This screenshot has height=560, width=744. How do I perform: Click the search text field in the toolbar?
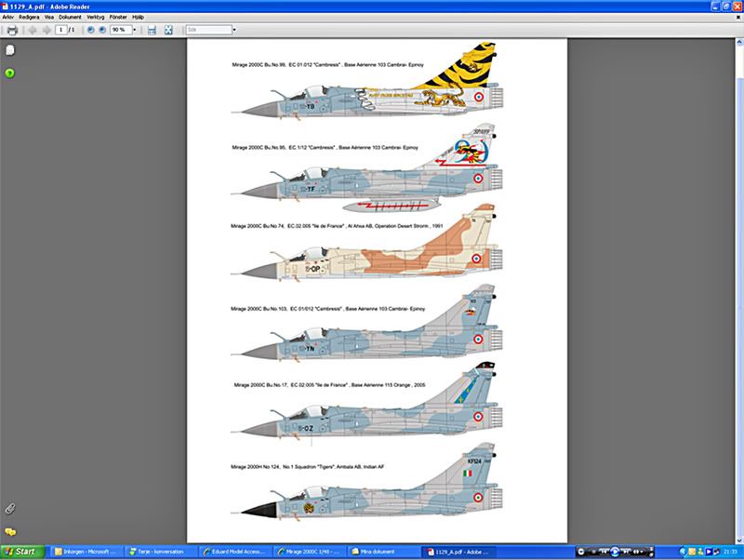point(208,30)
